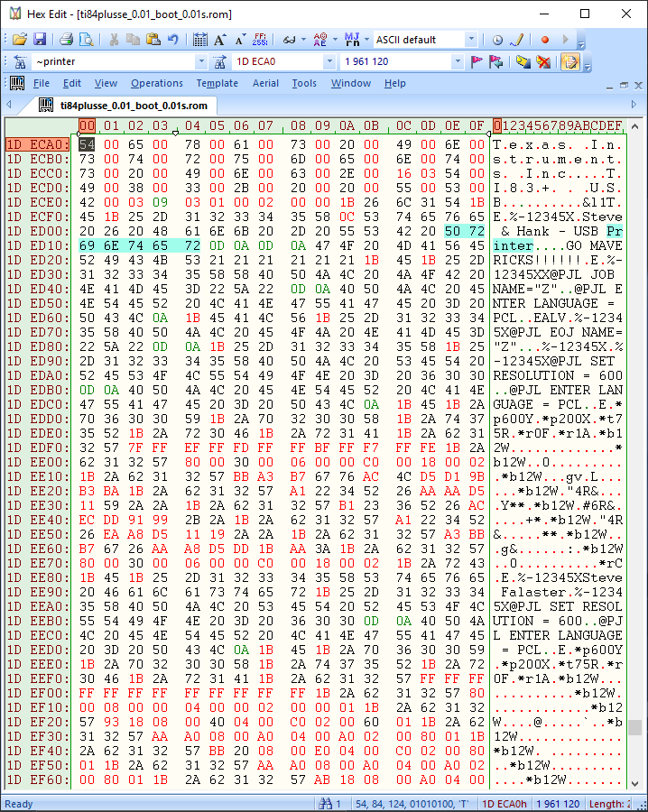Screen dimensions: 648x812
Task: Increase font size with large A icon
Action: (x=219, y=40)
